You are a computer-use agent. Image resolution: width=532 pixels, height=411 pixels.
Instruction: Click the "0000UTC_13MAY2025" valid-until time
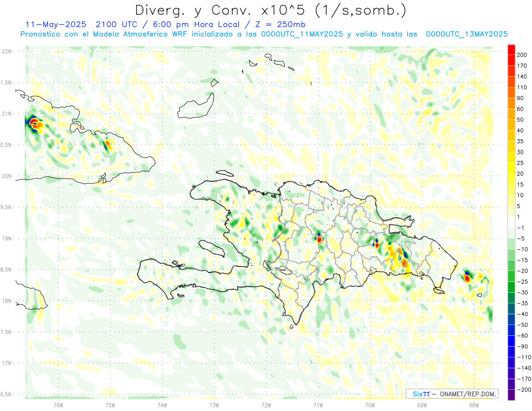466,34
